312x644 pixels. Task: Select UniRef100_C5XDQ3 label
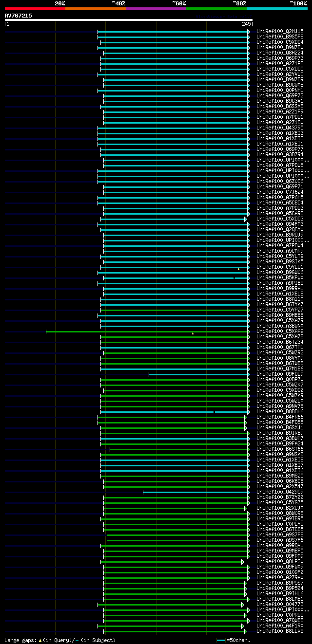tap(280, 219)
